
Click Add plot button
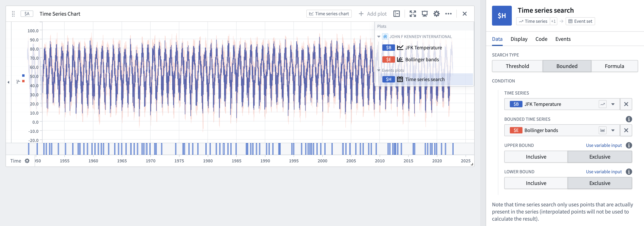click(372, 14)
